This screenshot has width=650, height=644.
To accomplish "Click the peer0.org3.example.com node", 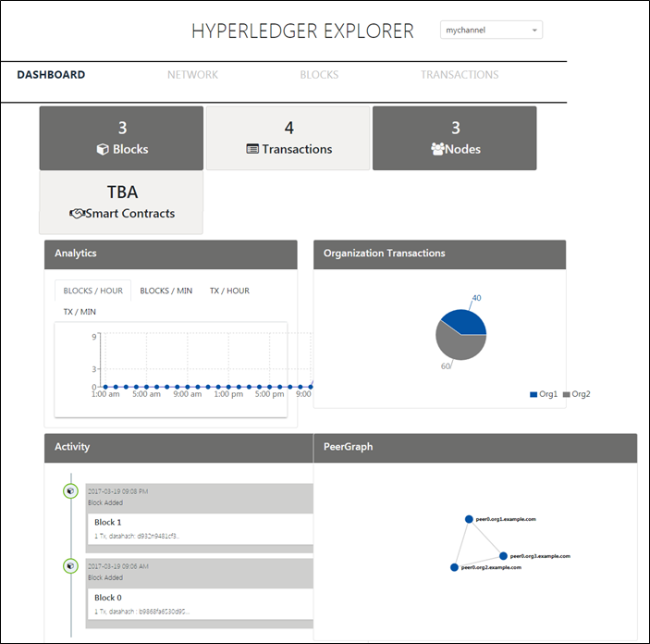I will [503, 556].
